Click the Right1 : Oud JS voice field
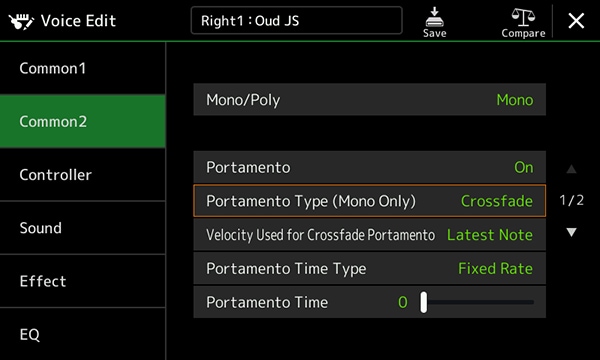Image resolution: width=600 pixels, height=360 pixels. click(297, 20)
